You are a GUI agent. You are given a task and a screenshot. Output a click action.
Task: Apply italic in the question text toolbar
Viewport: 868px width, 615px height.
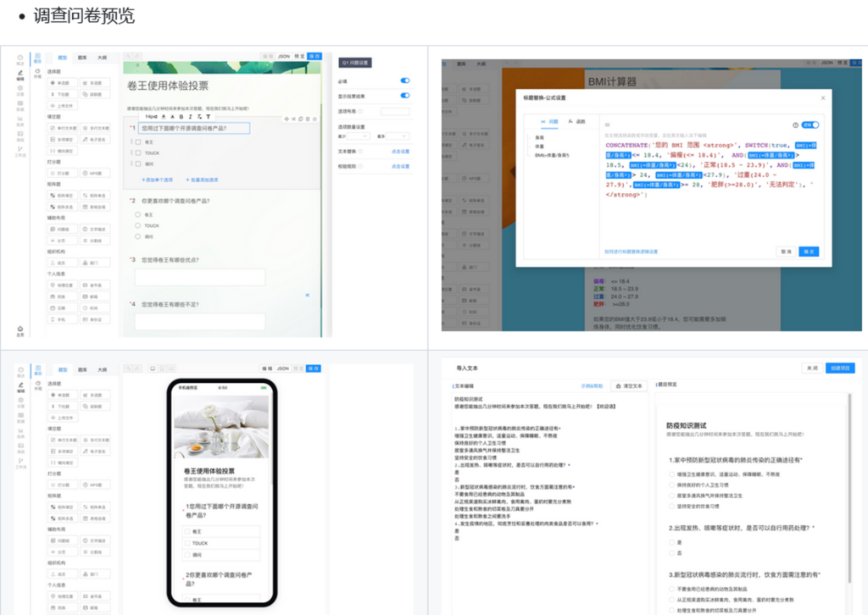[x=191, y=117]
